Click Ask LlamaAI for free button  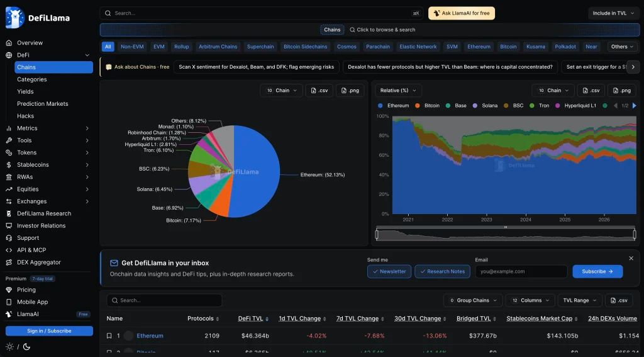tap(462, 13)
